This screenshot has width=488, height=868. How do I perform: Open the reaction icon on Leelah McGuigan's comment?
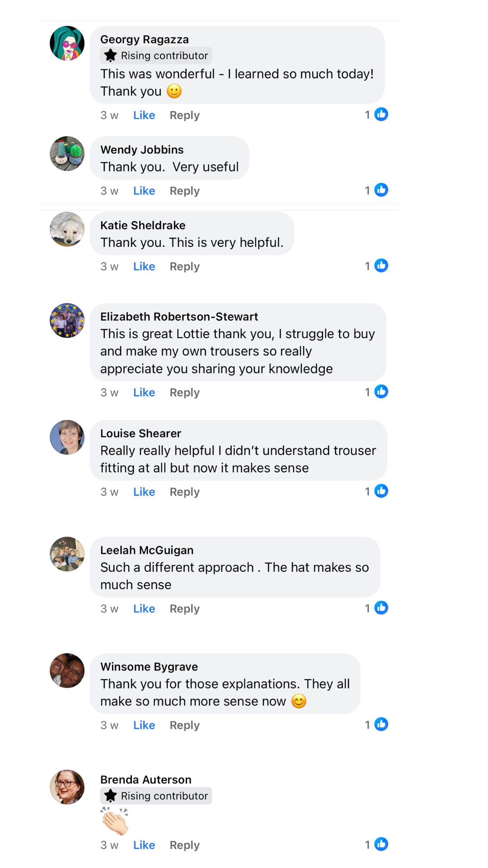(381, 608)
